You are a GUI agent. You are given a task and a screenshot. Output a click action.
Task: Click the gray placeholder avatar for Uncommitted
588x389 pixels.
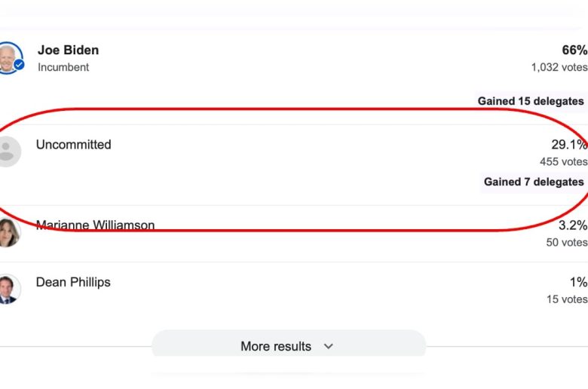click(x=8, y=151)
